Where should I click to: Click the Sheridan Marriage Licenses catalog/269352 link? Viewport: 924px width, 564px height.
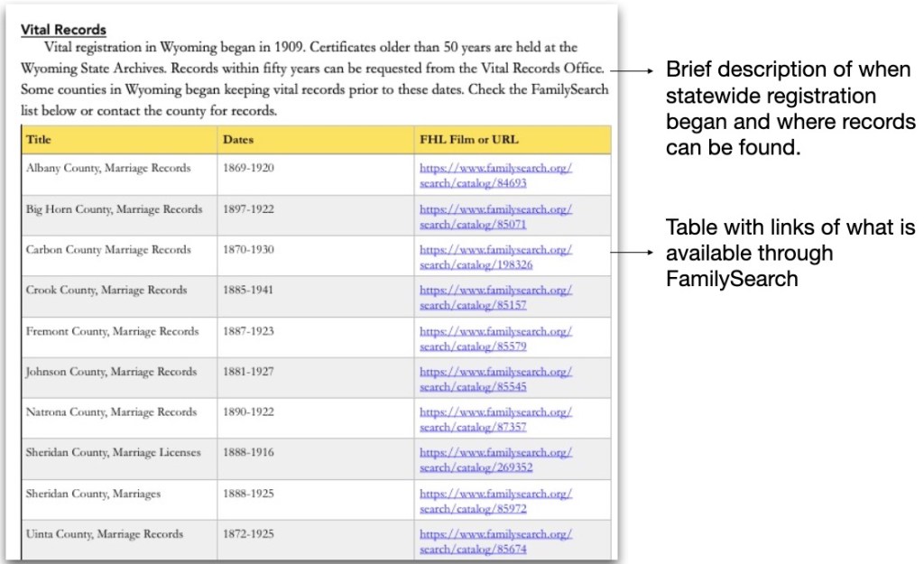(495, 459)
